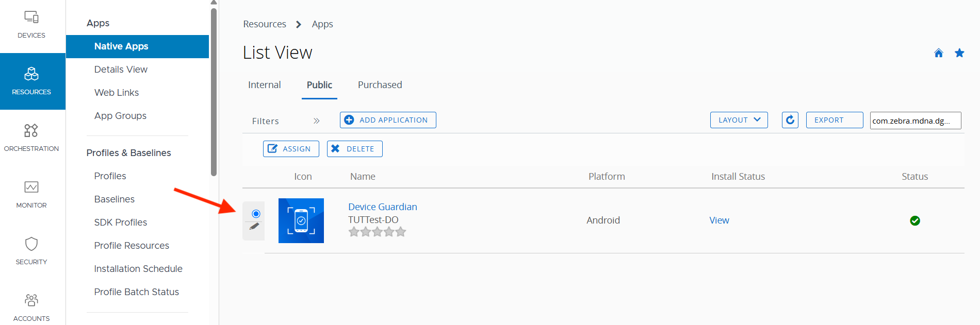Click the Add Application button
This screenshot has width=980, height=325.
tap(388, 120)
